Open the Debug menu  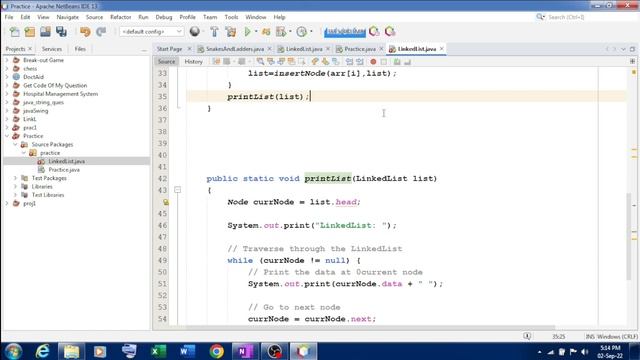[164, 17]
